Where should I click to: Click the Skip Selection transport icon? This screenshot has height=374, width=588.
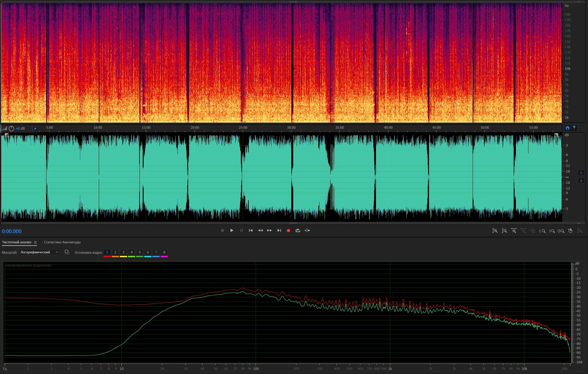click(x=307, y=231)
